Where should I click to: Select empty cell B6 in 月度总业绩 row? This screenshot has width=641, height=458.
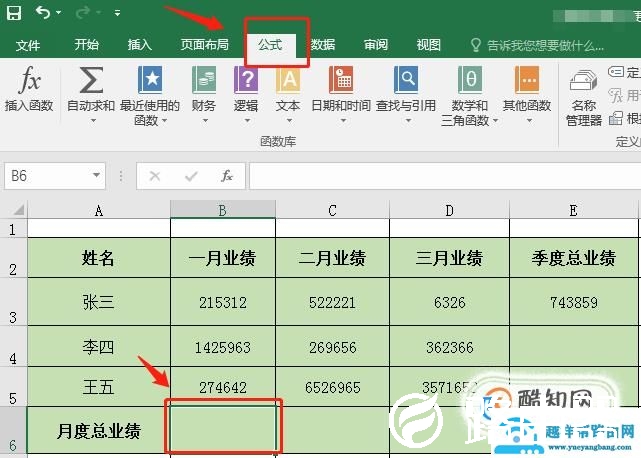coord(223,429)
